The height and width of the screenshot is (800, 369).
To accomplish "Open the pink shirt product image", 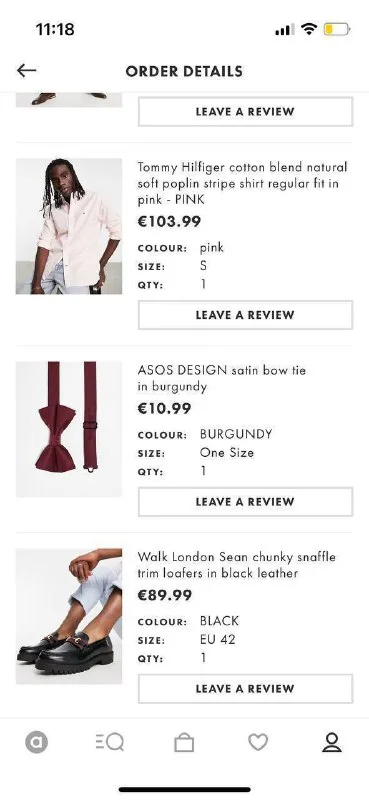I will click(69, 226).
